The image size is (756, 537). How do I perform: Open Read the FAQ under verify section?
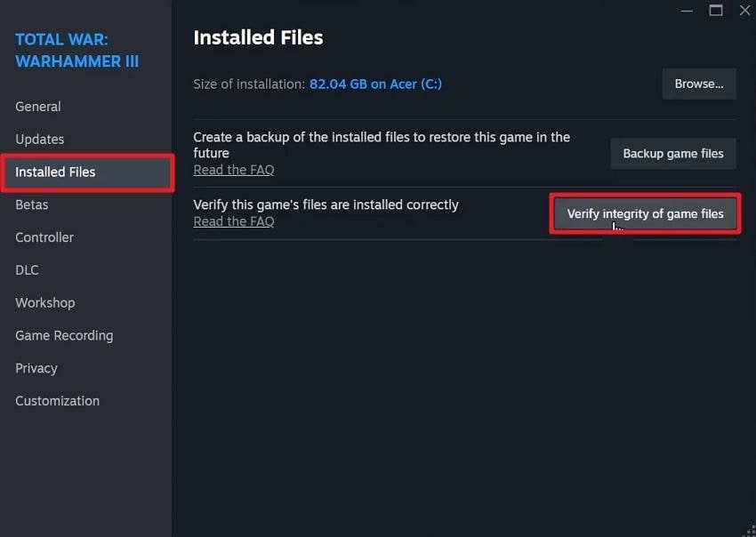coord(234,220)
